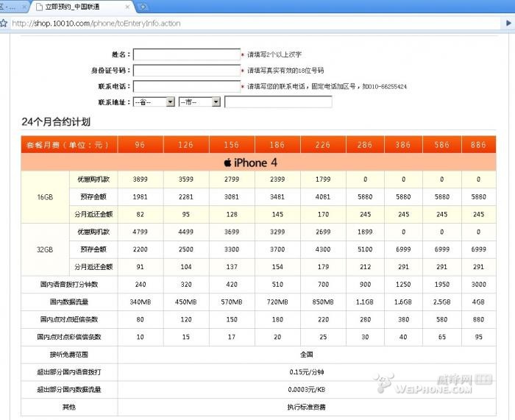Click the 0.0003元/KB data overage rate
The height and width of the screenshot is (420, 515).
coord(307,389)
